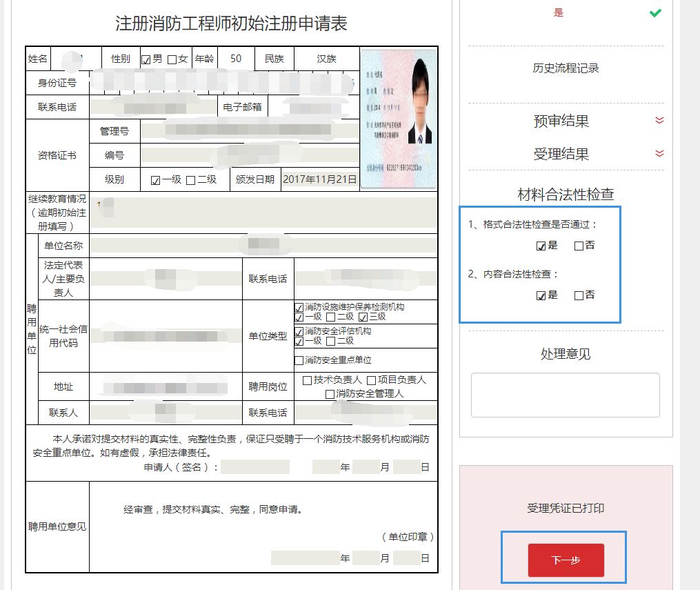Expand the 预审结果 section chevron

(659, 121)
